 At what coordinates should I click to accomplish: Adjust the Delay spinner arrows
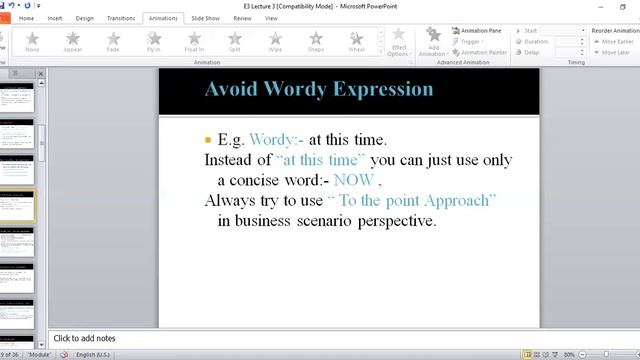[x=582, y=52]
